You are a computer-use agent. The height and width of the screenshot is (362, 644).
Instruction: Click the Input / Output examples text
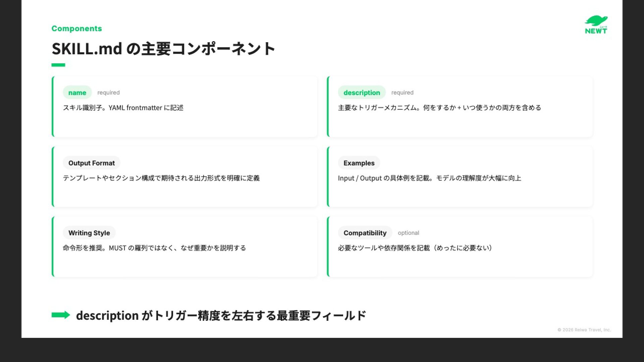click(429, 178)
